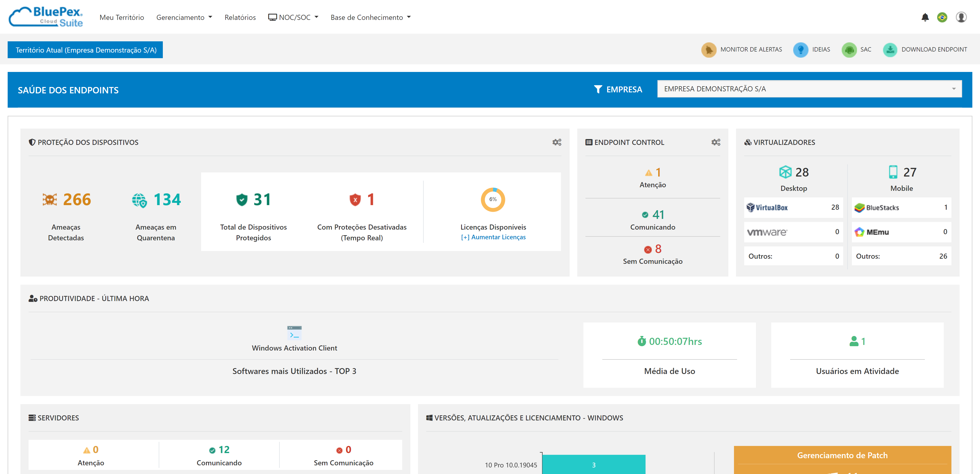
Task: Click the Ameaças Detectadas bug icon
Action: click(50, 199)
